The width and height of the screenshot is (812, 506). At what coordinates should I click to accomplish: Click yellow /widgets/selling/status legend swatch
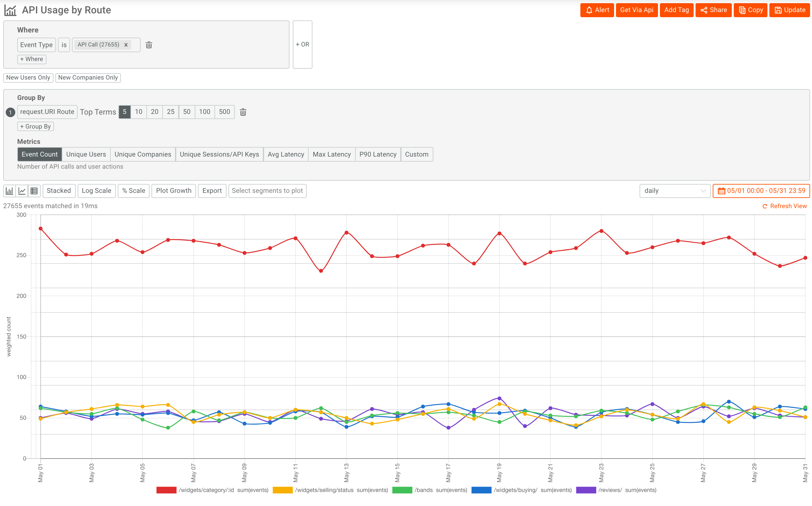click(x=283, y=490)
